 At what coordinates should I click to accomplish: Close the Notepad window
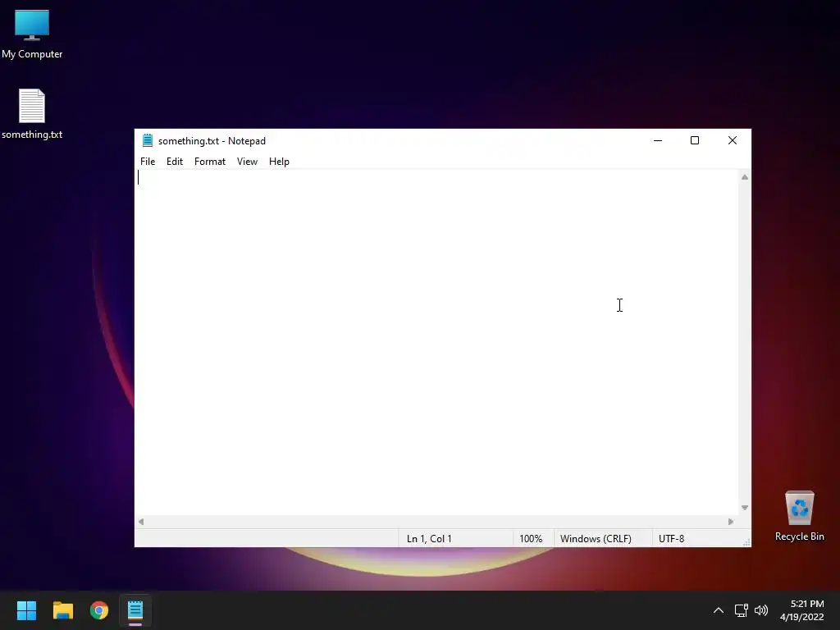pyautogui.click(x=733, y=140)
